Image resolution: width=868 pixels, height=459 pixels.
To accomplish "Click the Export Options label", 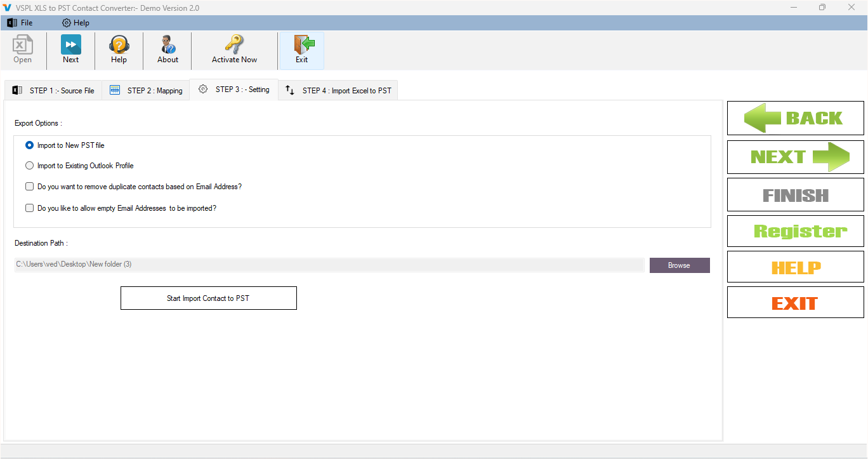I will pos(38,123).
